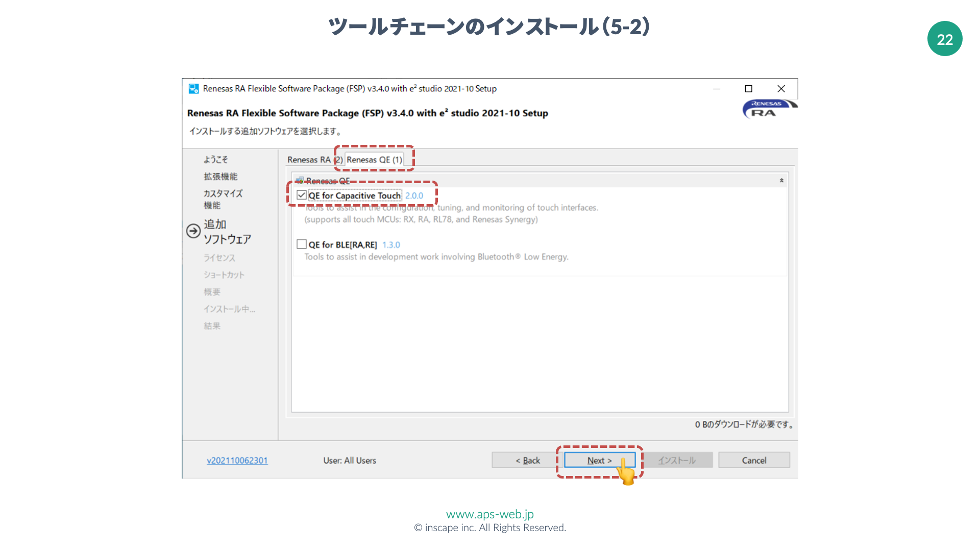Image resolution: width=980 pixels, height=551 pixels.
Task: Click the disabled インストール button
Action: coord(677,460)
